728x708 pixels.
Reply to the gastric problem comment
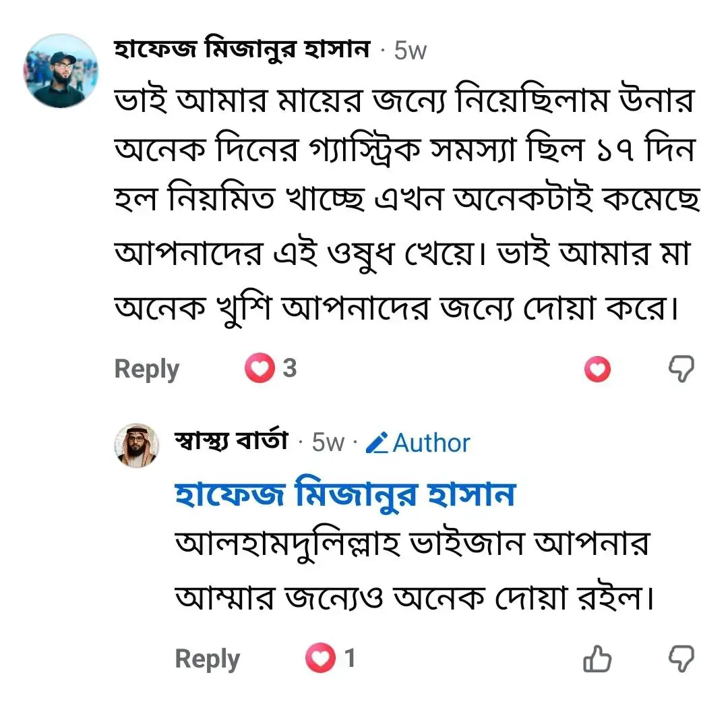point(146,369)
